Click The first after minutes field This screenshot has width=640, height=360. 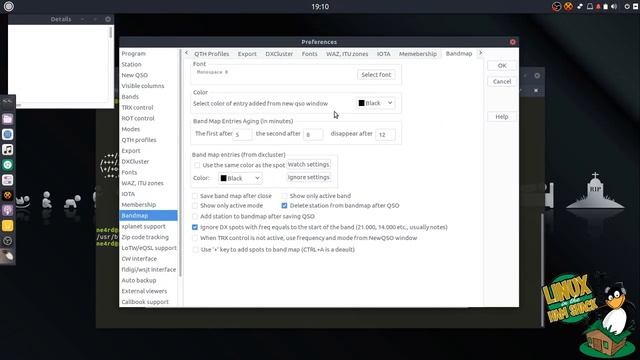click(x=242, y=134)
